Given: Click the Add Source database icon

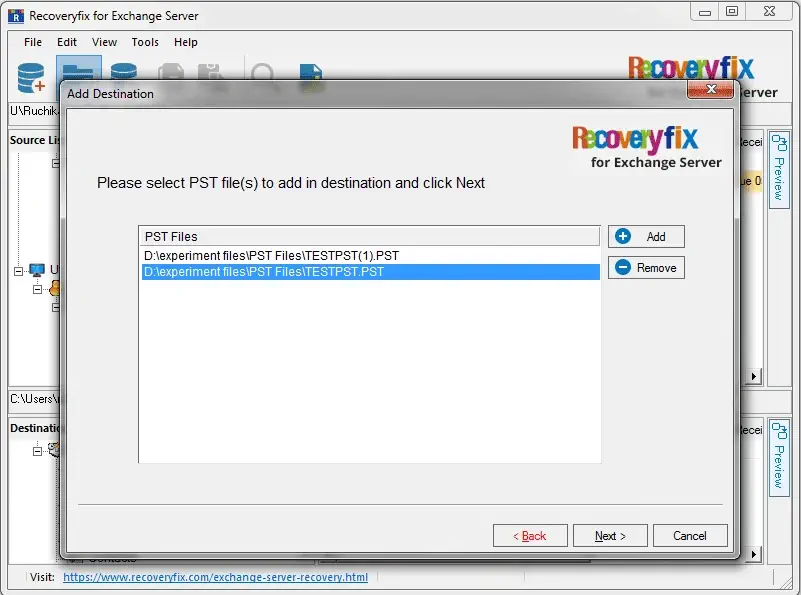Looking at the screenshot, I should pyautogui.click(x=31, y=78).
